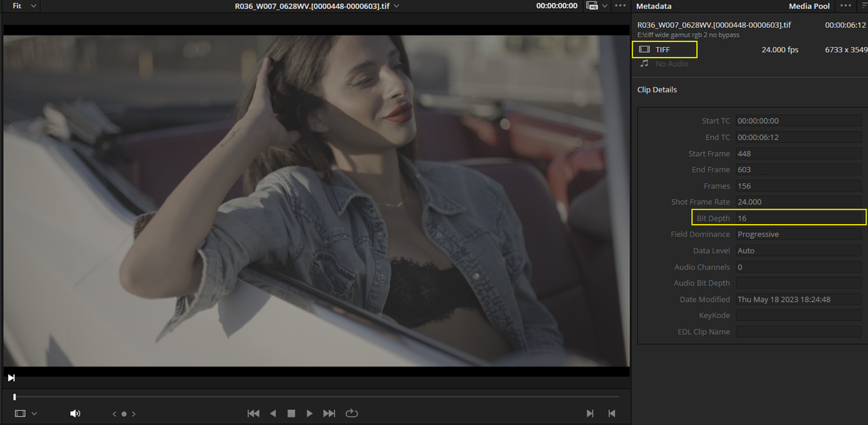Open the Metadata panel three-dot options menu
The image size is (868, 425).
point(845,5)
